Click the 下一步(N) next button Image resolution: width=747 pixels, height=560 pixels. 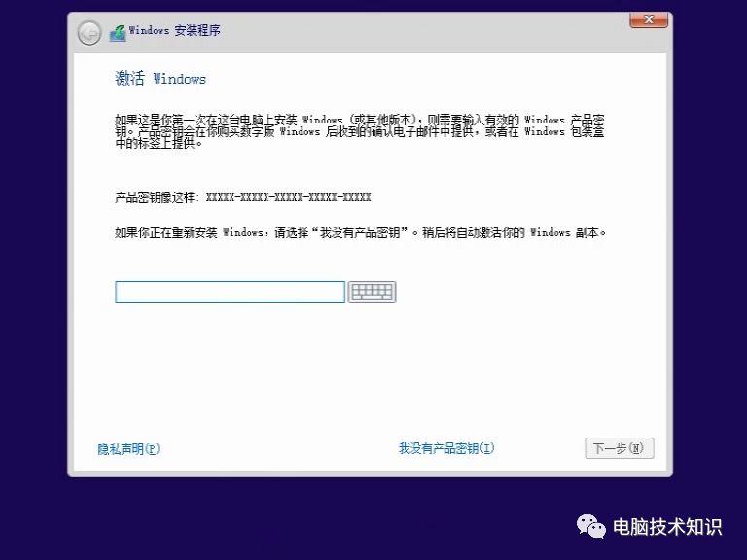click(620, 448)
